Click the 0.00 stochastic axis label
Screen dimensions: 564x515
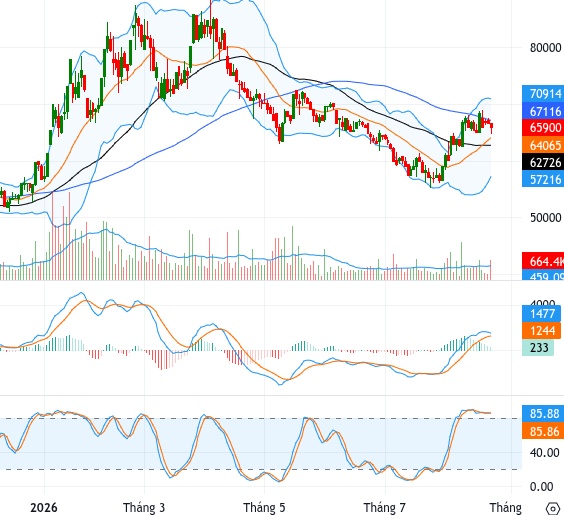tap(542, 487)
